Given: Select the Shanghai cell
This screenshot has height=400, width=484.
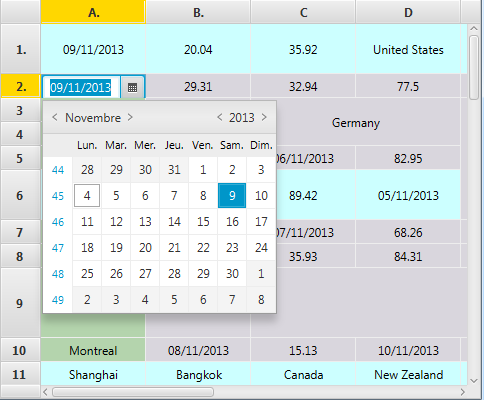Looking at the screenshot, I should pyautogui.click(x=93, y=375).
